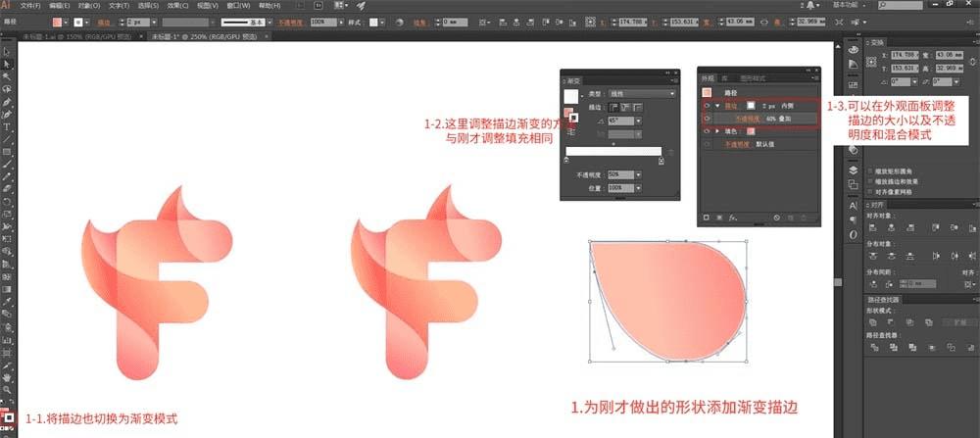This screenshot has height=438, width=980.
Task: Click the Unite shape mode icon
Action: pyautogui.click(x=874, y=322)
